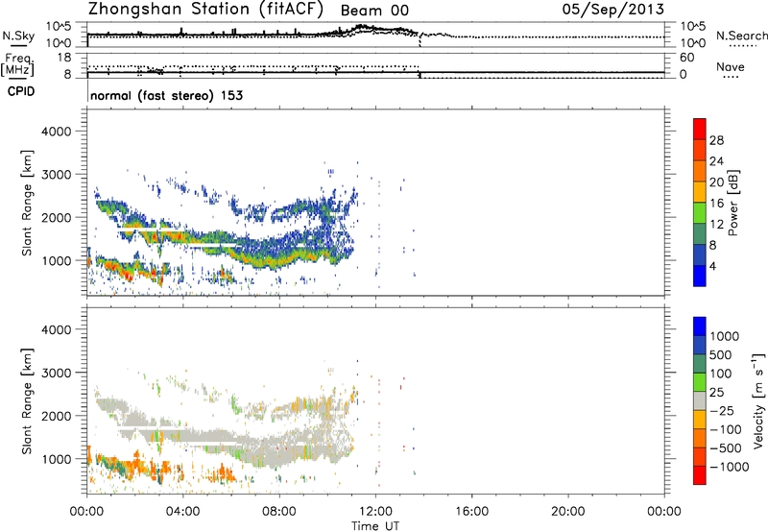The width and height of the screenshot is (768, 532).
Task: Click the 'CPID' label
Action: click(x=21, y=91)
